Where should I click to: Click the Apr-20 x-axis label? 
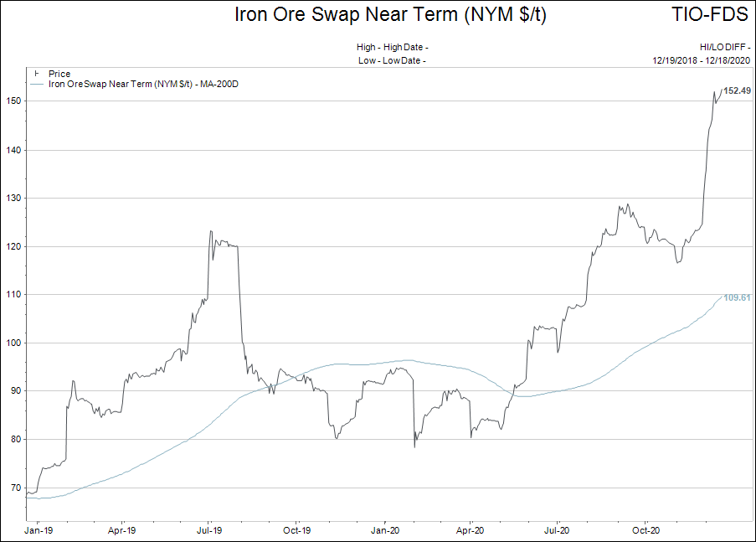coord(471,530)
